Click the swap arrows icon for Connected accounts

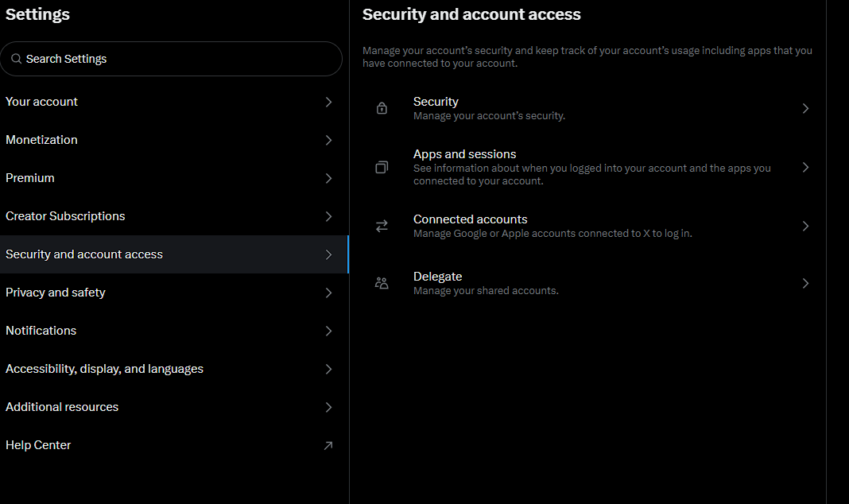(382, 226)
